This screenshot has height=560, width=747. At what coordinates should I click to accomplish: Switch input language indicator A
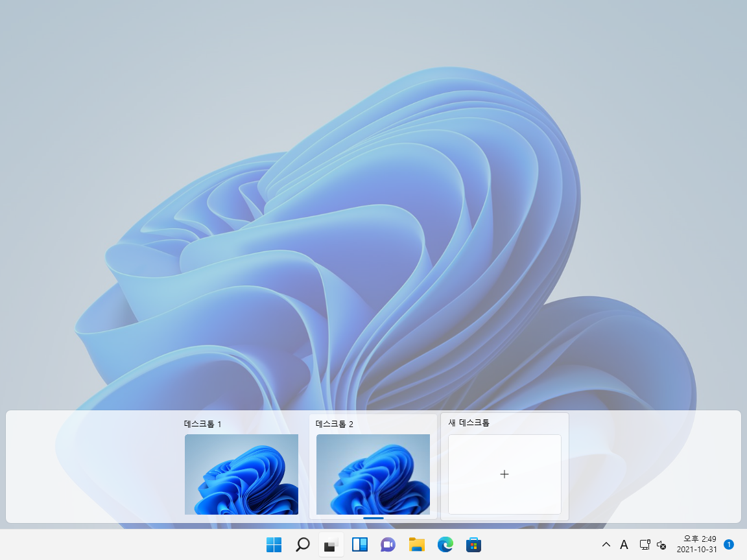624,544
